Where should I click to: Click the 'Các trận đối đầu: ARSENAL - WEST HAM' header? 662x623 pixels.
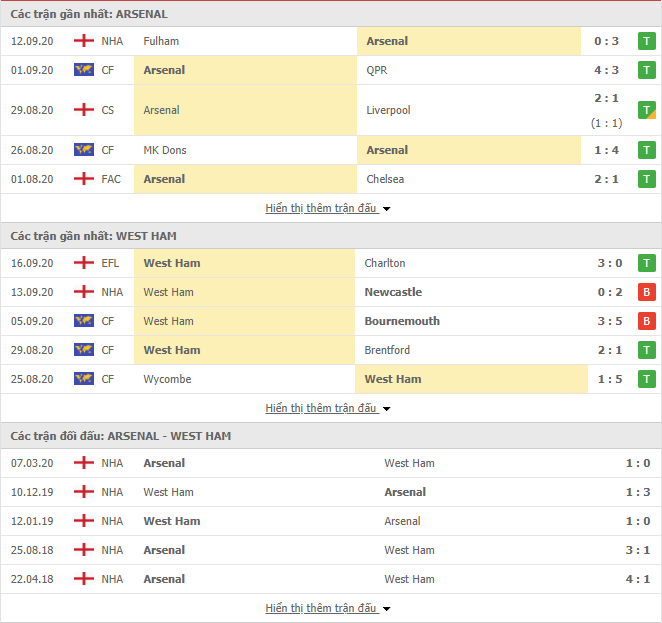click(120, 436)
